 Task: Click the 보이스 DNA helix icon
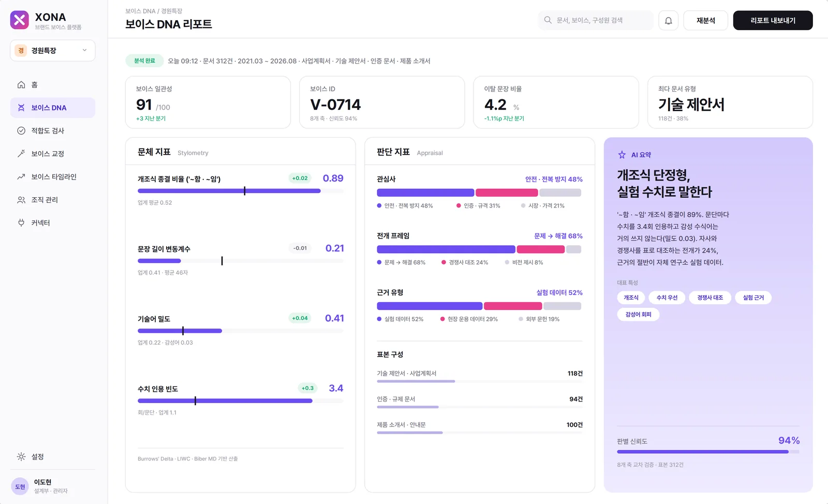[x=21, y=108]
